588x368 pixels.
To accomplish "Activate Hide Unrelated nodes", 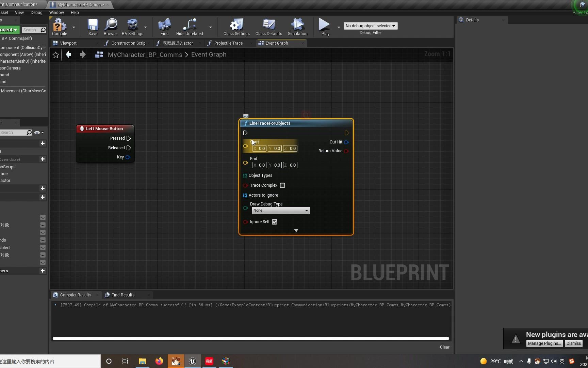I will point(189,27).
